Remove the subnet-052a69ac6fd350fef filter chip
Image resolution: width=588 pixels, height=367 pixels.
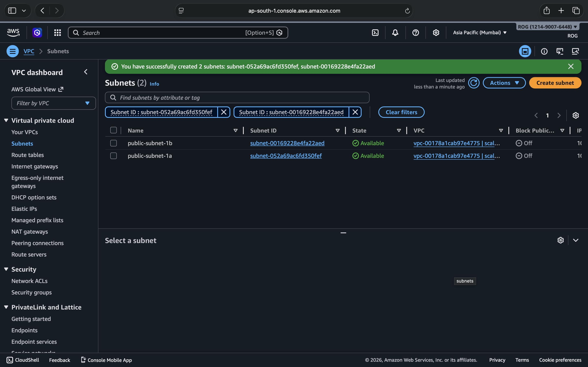click(x=224, y=112)
